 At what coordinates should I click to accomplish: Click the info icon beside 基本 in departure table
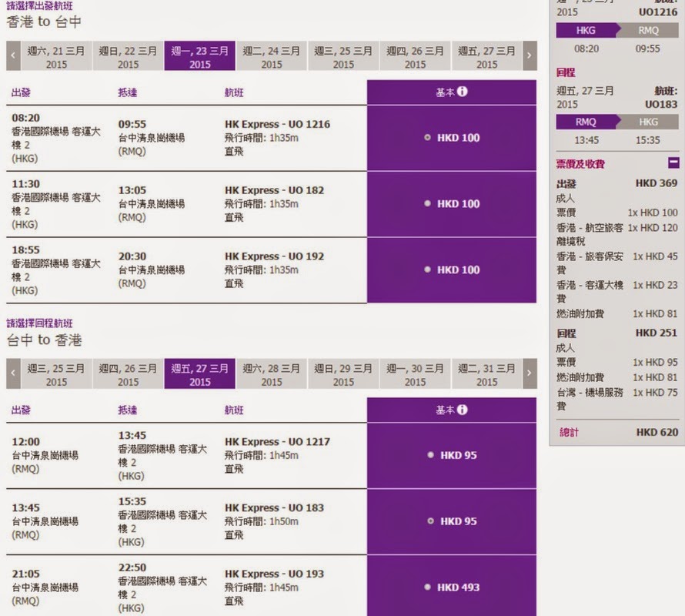(x=463, y=92)
